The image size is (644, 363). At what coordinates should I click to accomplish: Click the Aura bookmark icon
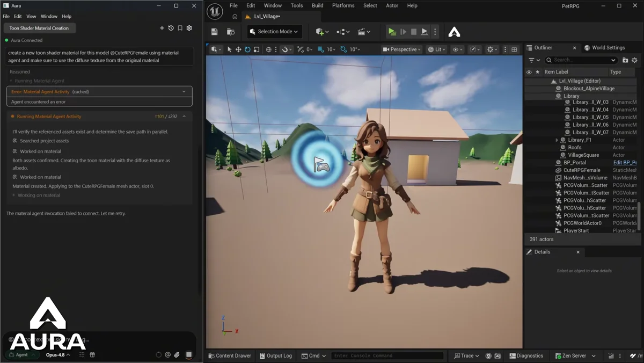coord(180,28)
